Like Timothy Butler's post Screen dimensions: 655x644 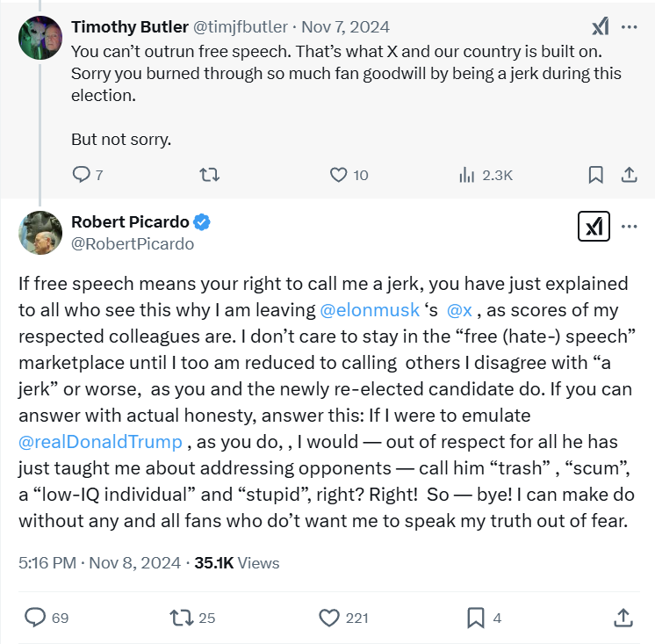339,175
